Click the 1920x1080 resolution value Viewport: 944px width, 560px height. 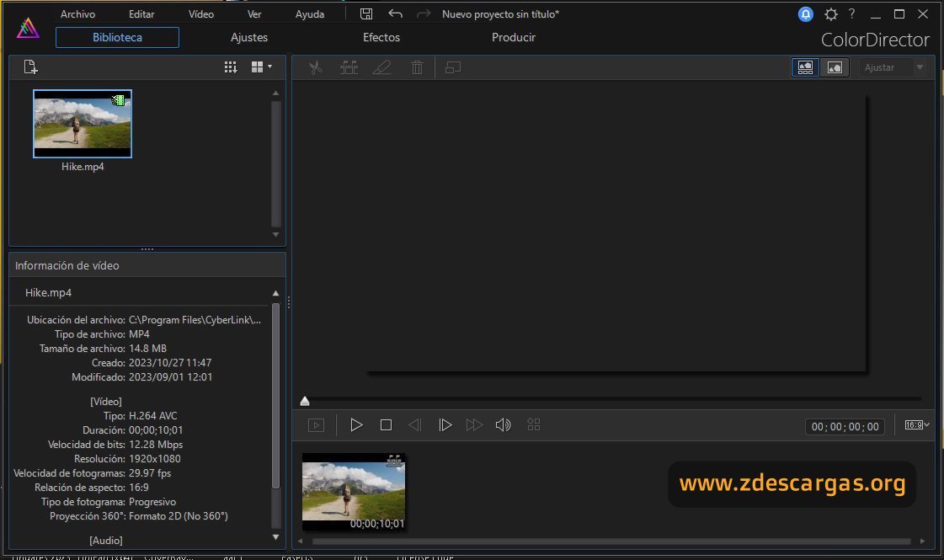point(155,459)
